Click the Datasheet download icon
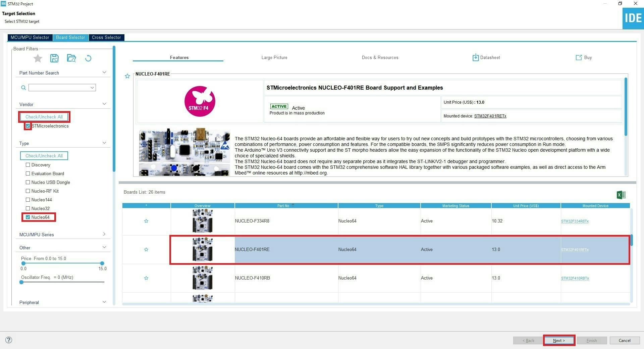Screen dimensions: 644x349 click(x=476, y=57)
